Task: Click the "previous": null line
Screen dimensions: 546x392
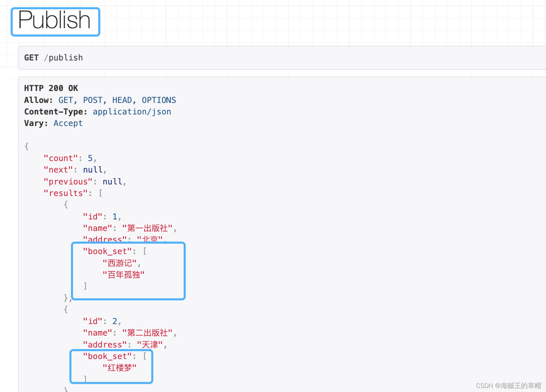Action: coord(85,182)
